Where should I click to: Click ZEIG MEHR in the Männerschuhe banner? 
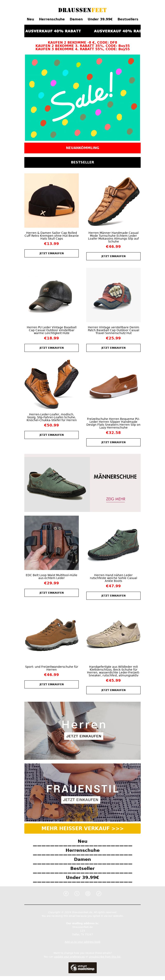pos(115,499)
